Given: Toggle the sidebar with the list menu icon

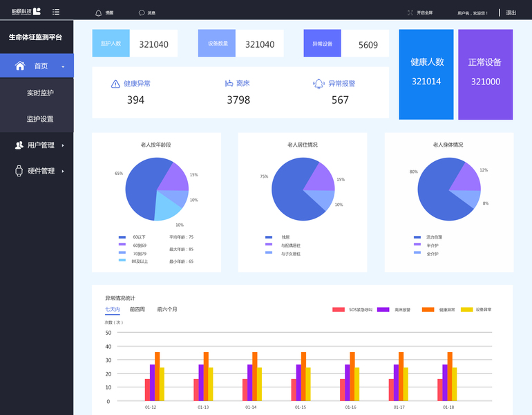Looking at the screenshot, I should click(56, 12).
